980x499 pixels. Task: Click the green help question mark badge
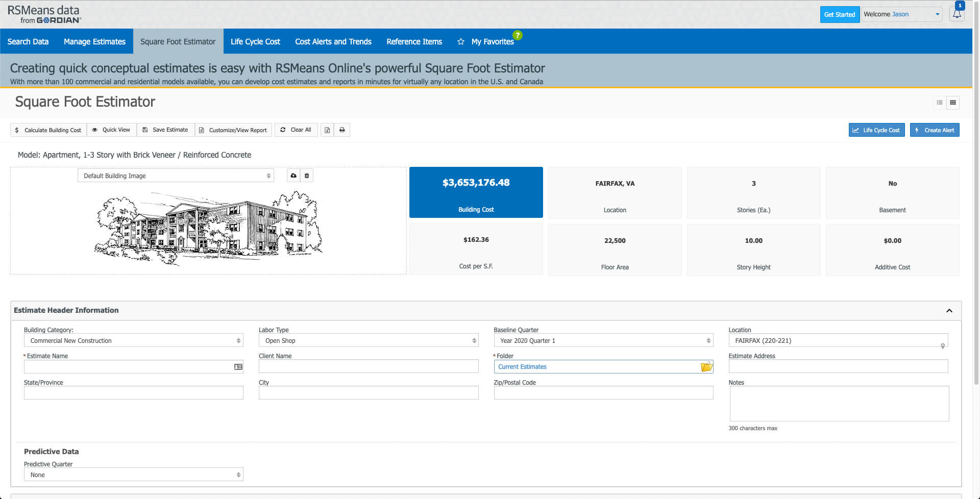[x=518, y=35]
